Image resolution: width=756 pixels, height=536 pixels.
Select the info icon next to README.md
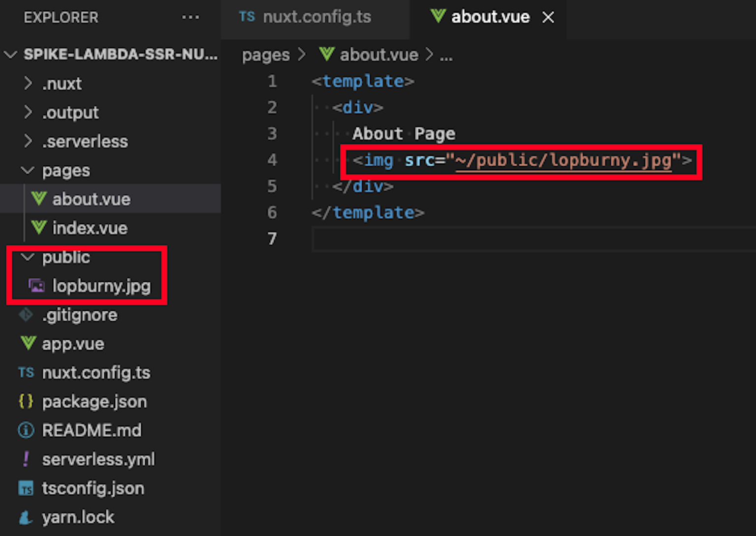click(26, 430)
